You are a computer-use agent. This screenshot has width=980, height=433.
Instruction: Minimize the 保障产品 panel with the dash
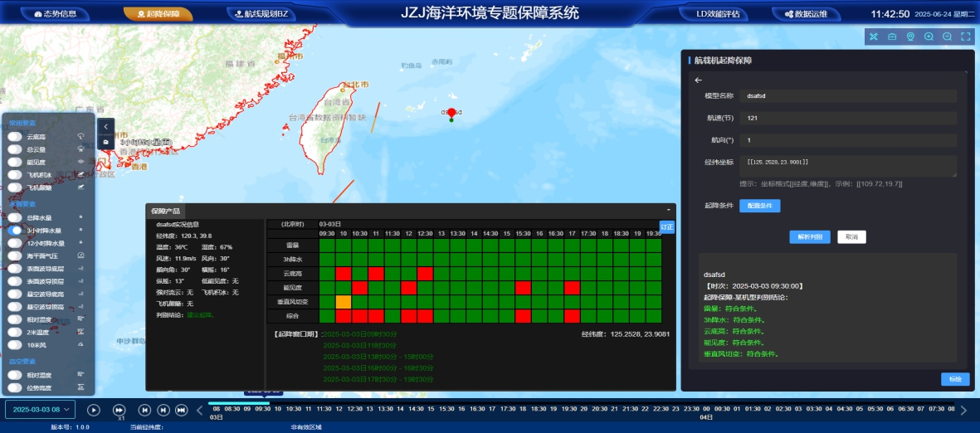[x=668, y=210]
